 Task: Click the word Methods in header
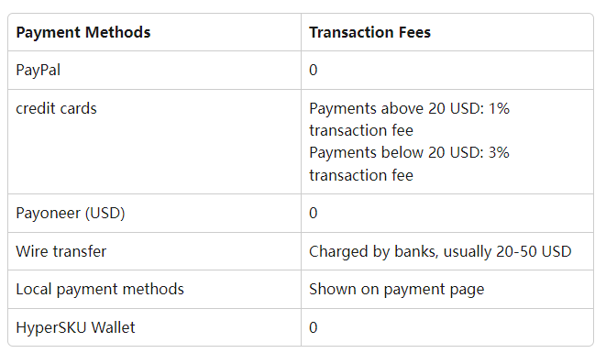tap(118, 32)
